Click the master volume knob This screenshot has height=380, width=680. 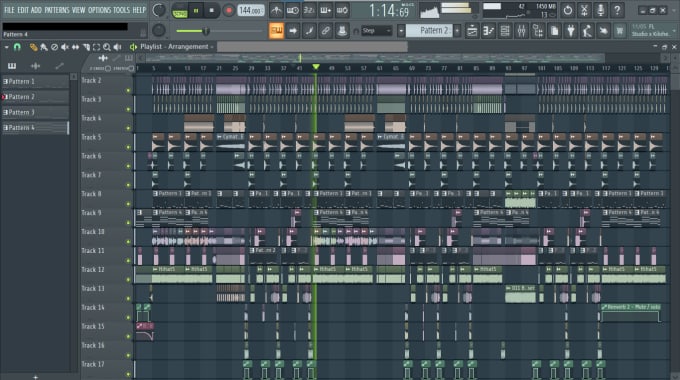point(159,10)
